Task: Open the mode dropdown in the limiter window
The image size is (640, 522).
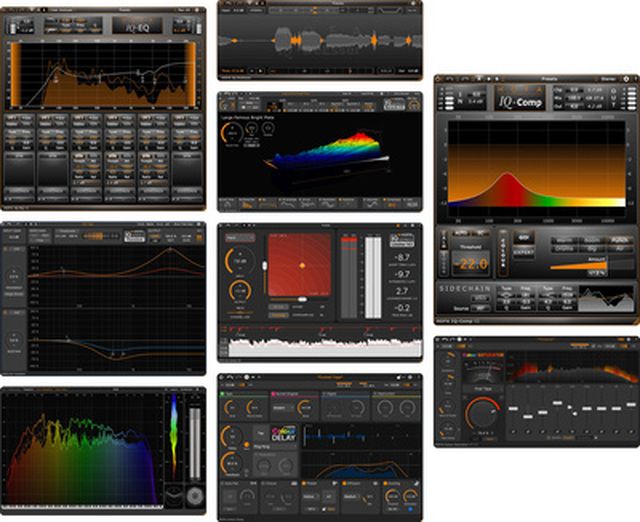Action: pos(240,238)
